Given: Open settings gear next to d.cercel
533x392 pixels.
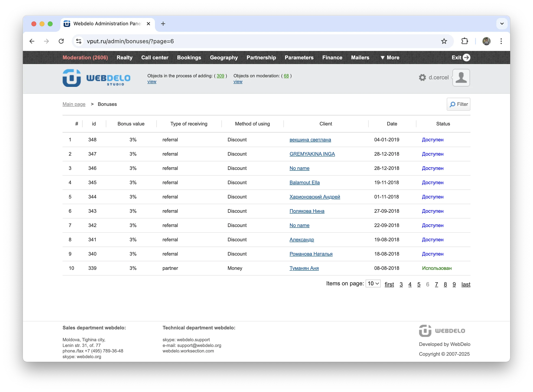Looking at the screenshot, I should point(422,78).
